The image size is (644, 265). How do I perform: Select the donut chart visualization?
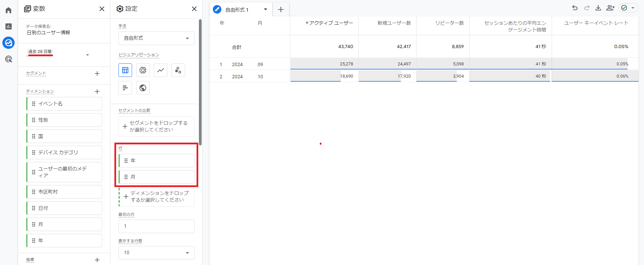pyautogui.click(x=143, y=70)
